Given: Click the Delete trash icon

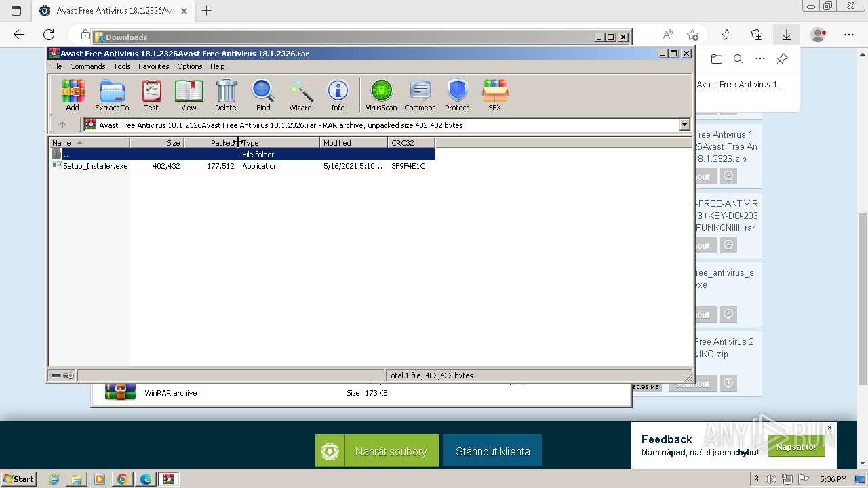Looking at the screenshot, I should pyautogui.click(x=226, y=95).
